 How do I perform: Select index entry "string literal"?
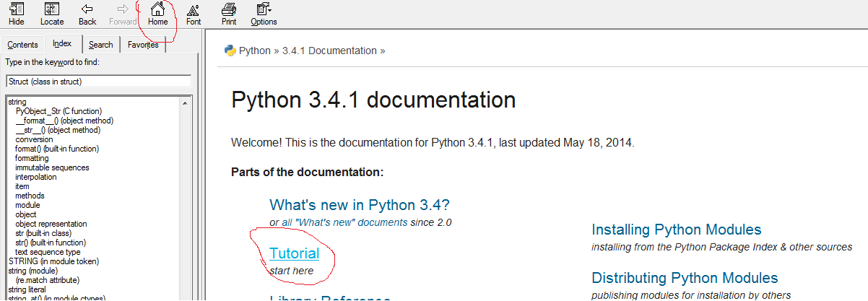point(26,289)
